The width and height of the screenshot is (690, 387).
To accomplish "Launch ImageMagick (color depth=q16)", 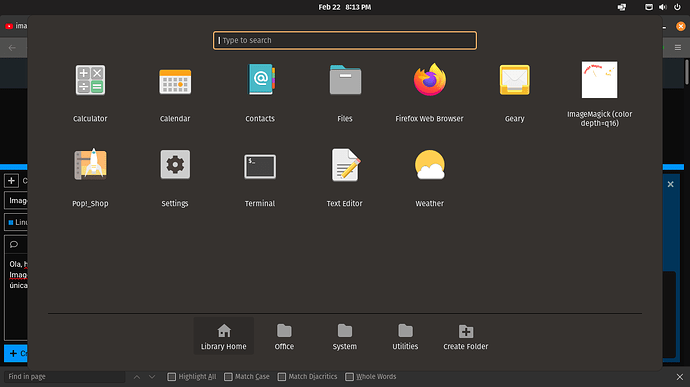I will click(599, 80).
